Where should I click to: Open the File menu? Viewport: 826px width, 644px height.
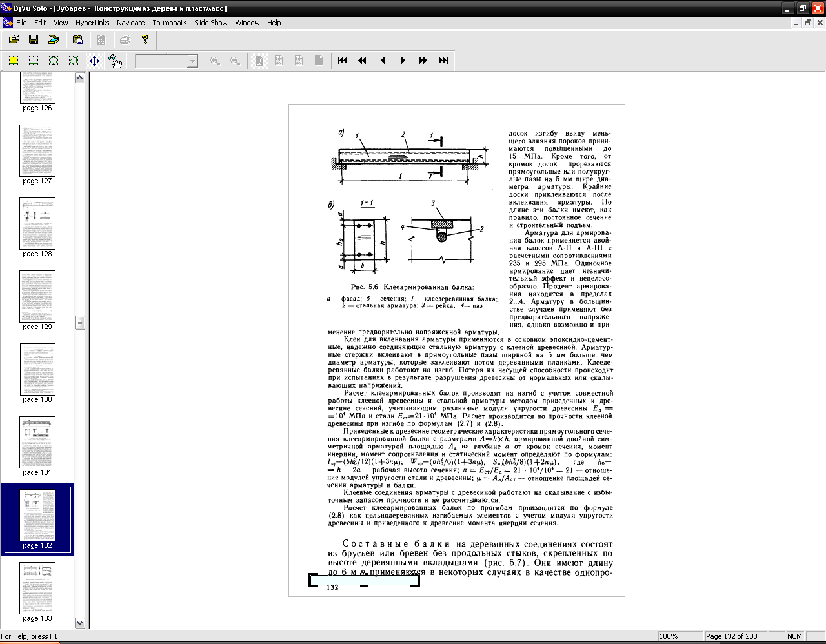coord(21,23)
